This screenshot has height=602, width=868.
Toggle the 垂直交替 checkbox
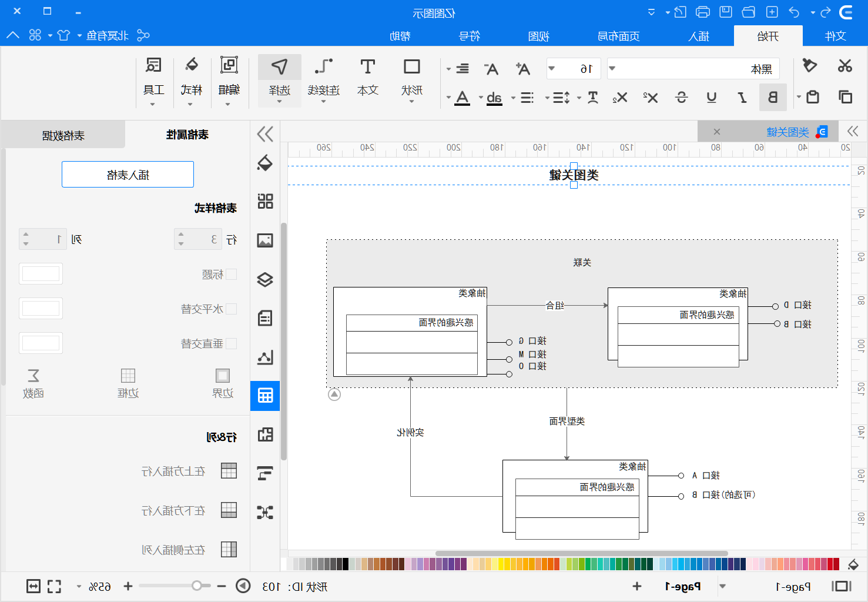(232, 343)
